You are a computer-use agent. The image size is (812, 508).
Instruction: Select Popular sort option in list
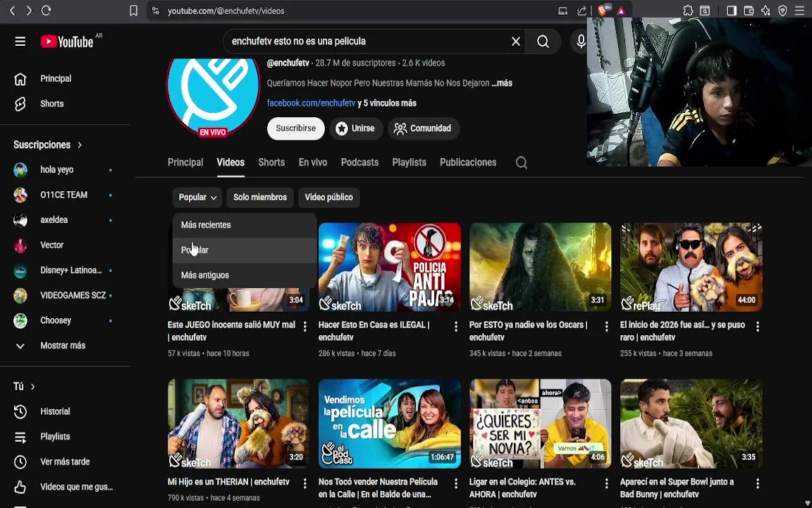[245, 250]
